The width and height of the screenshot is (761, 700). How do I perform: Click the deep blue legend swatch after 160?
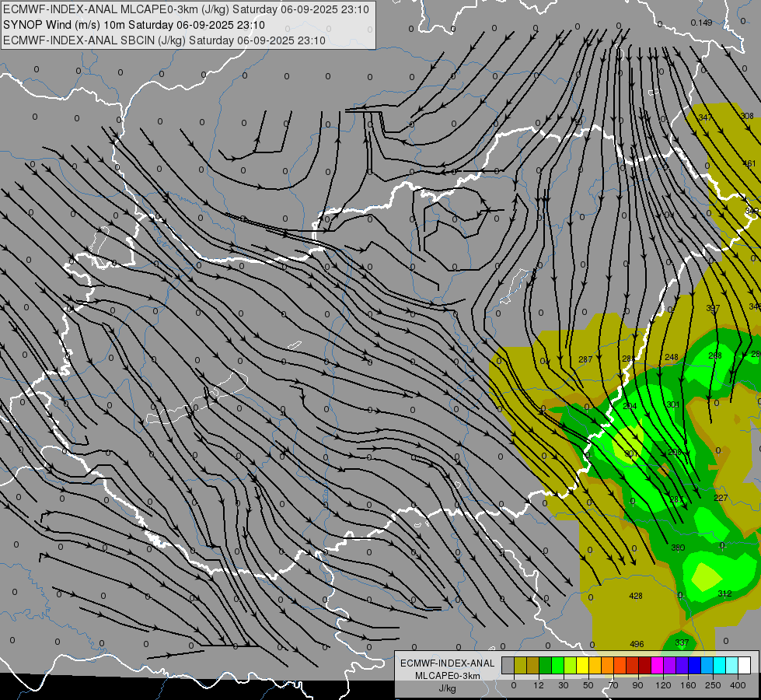click(694, 665)
